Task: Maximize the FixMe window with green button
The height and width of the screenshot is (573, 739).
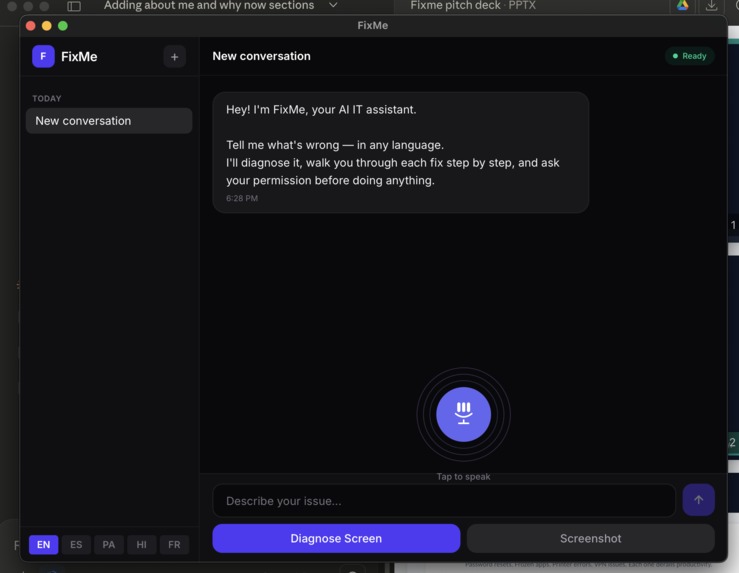Action: pyautogui.click(x=63, y=25)
